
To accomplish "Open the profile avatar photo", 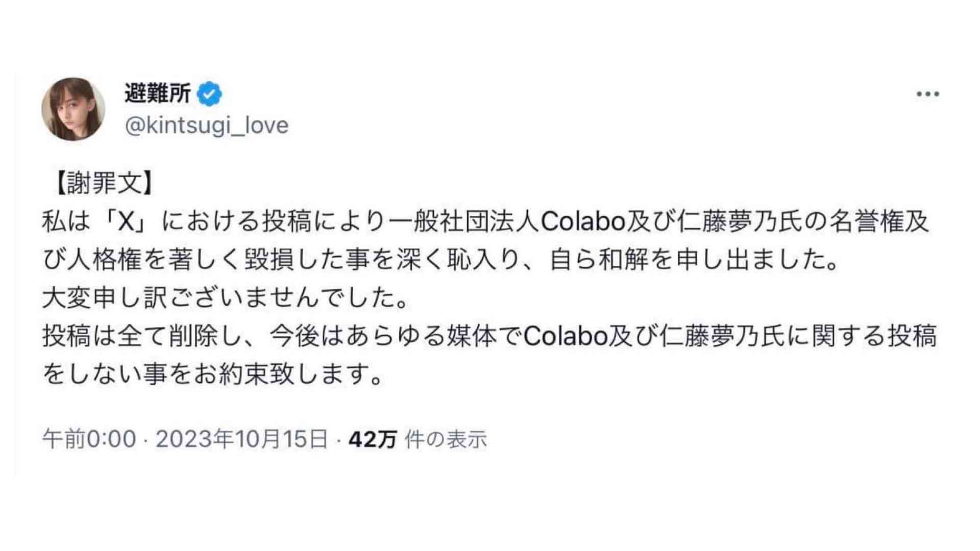I will 73,109.
